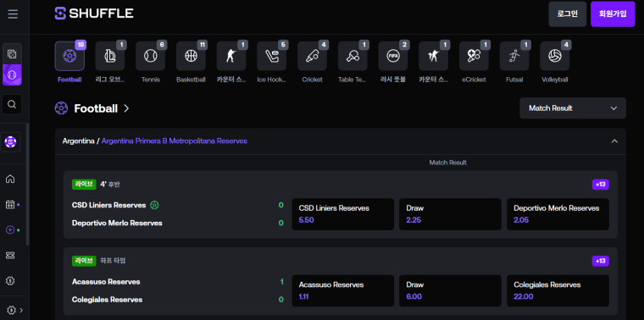The image size is (644, 320).
Task: Select the Ice Hockey sport icon
Action: [x=272, y=56]
